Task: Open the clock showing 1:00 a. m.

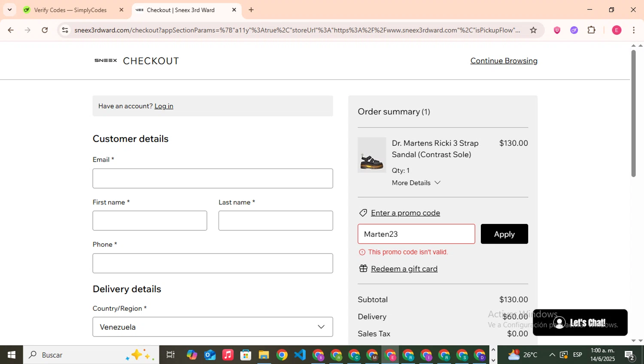Action: pos(602,355)
